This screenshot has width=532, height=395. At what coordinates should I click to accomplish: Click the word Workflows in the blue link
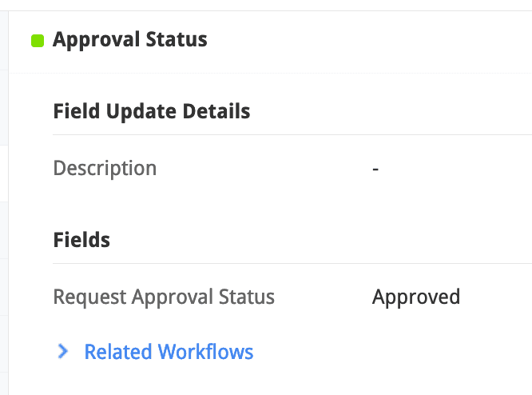[x=205, y=352]
